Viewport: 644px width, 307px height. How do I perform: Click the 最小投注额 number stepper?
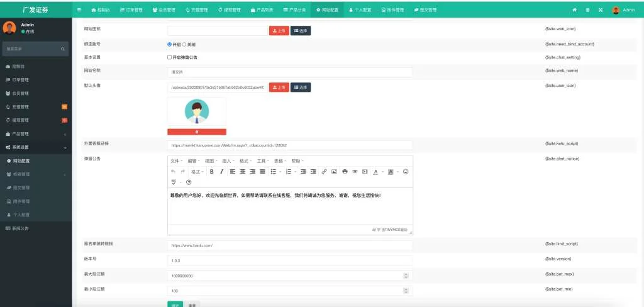(406, 291)
